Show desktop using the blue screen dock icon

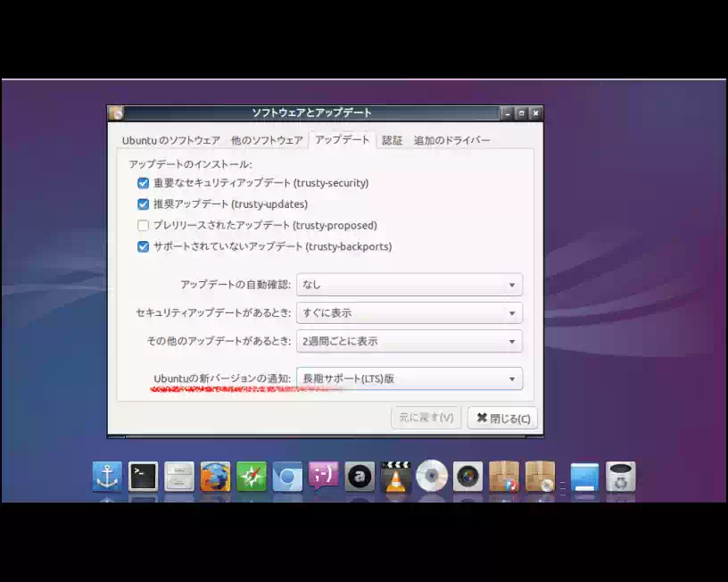pos(584,477)
